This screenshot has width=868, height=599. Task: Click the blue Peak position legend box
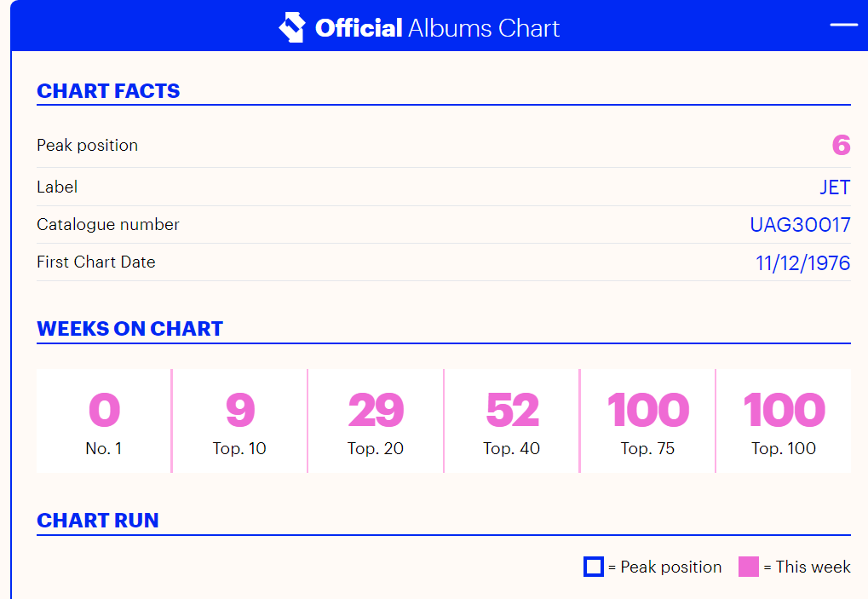click(594, 567)
